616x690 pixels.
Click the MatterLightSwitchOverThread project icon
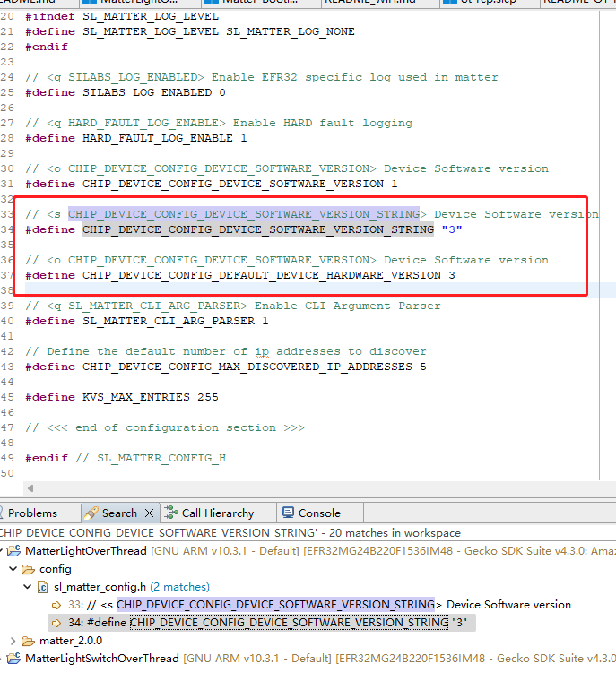tap(14, 659)
